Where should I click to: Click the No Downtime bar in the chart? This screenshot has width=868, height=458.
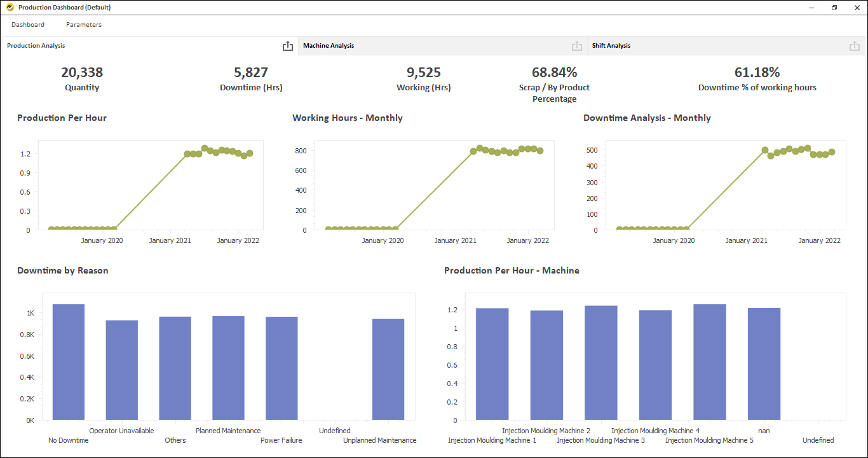pyautogui.click(x=69, y=363)
